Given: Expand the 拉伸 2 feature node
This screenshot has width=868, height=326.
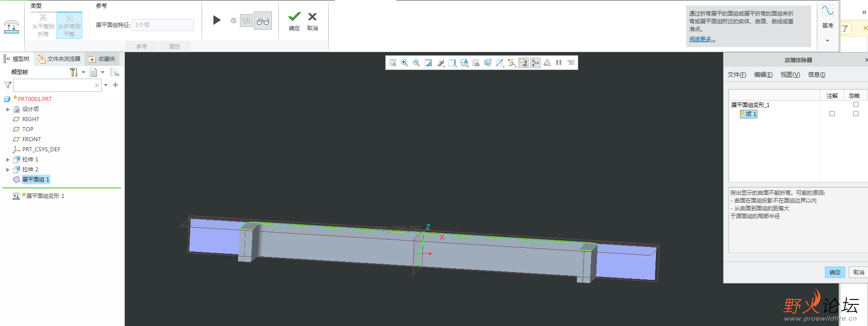Looking at the screenshot, I should (8, 170).
